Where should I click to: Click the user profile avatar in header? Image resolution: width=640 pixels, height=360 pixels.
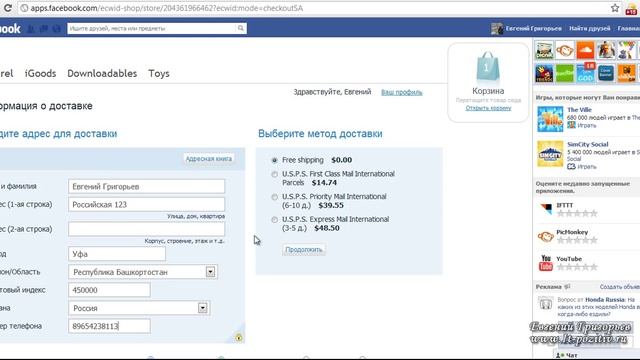click(497, 29)
